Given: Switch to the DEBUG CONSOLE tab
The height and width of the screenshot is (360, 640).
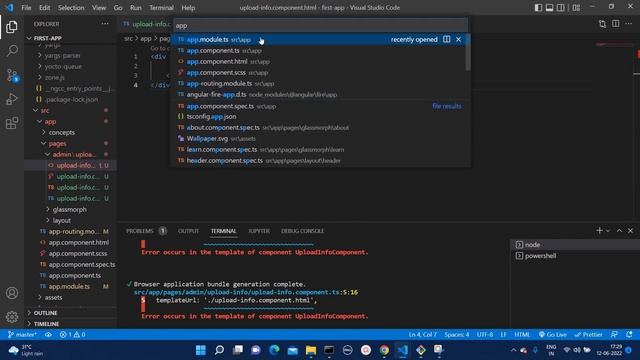Looking at the screenshot, I should 302,231.
